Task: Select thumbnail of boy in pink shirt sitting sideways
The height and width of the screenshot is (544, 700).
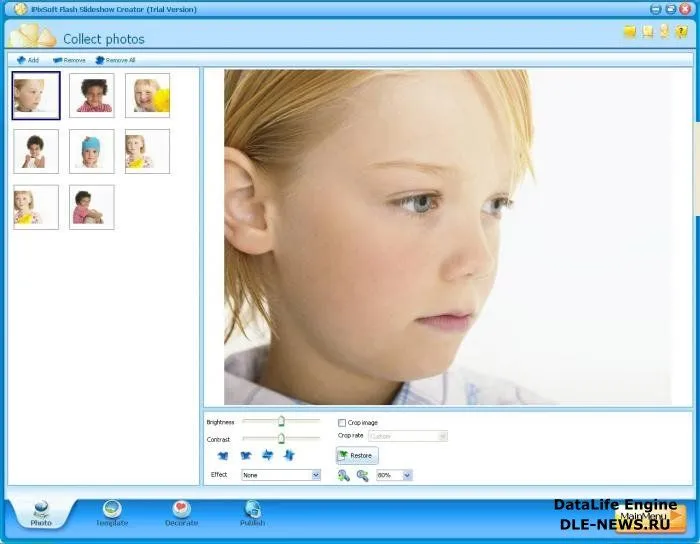Action: pyautogui.click(x=92, y=207)
